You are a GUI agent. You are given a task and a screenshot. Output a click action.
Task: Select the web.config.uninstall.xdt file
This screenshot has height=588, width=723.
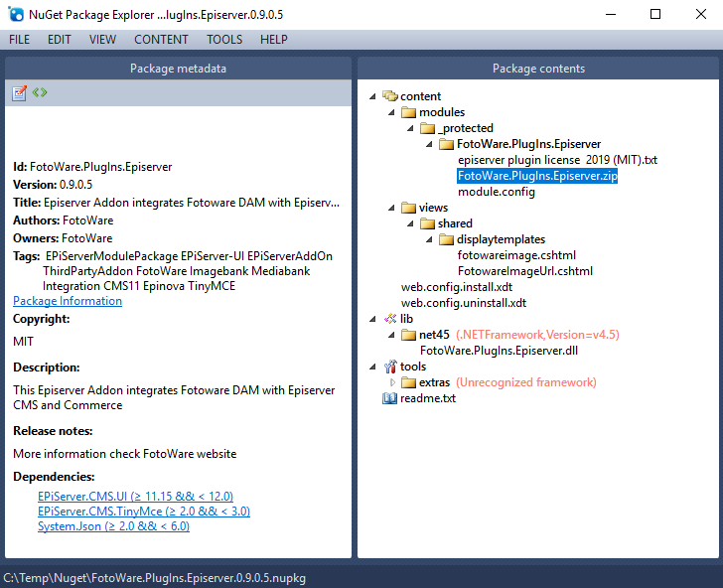tap(464, 303)
